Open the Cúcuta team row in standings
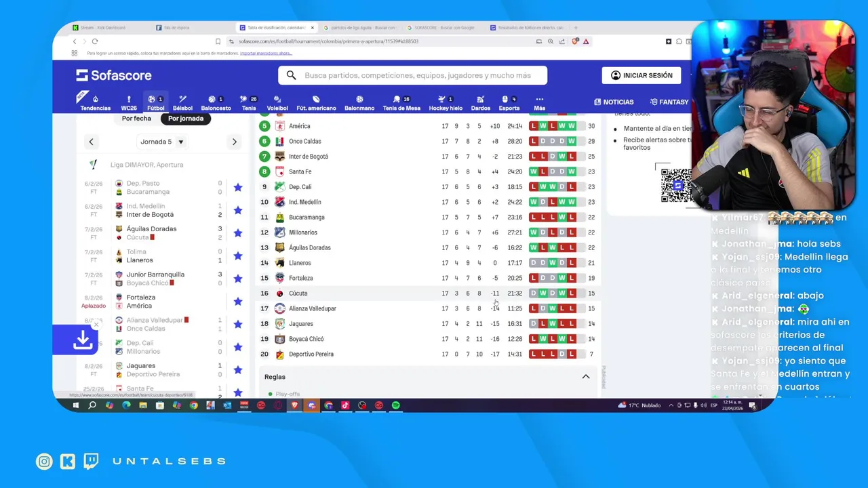Image resolution: width=868 pixels, height=488 pixels. click(x=427, y=293)
